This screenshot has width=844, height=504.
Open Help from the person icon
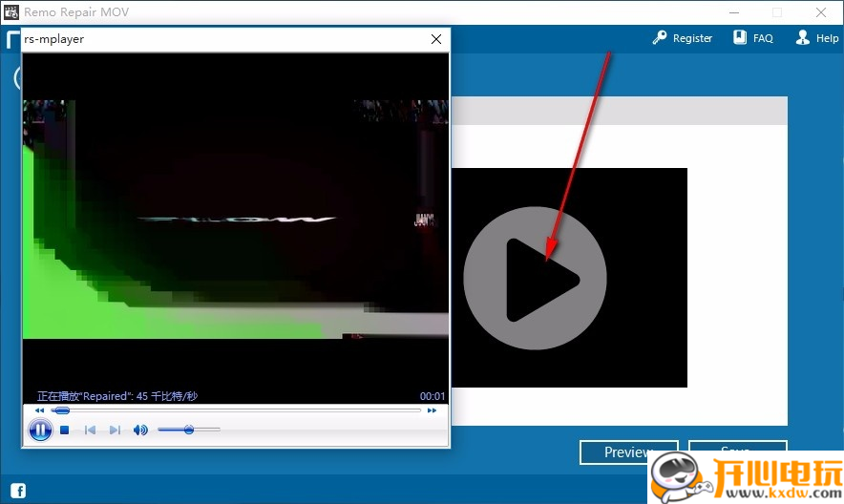point(803,38)
